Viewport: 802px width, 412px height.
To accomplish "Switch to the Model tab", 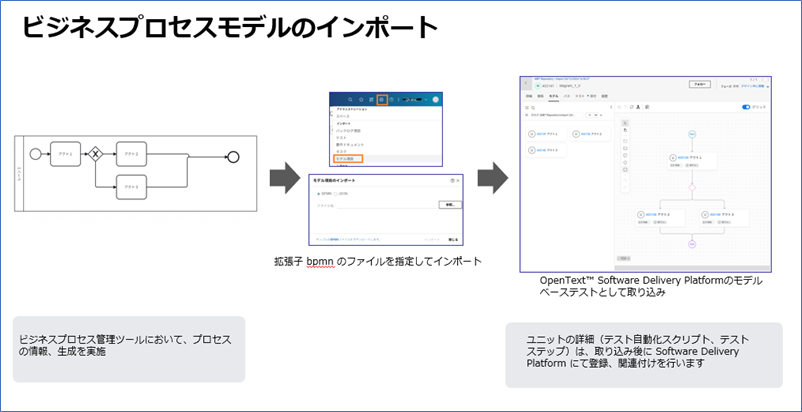I will click(552, 96).
